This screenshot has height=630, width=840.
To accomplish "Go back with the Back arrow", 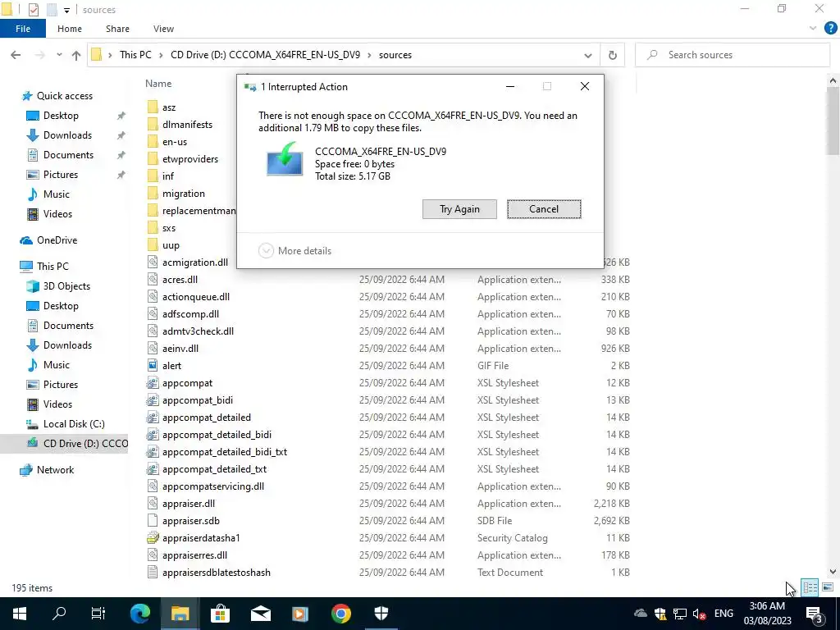I will click(x=16, y=55).
